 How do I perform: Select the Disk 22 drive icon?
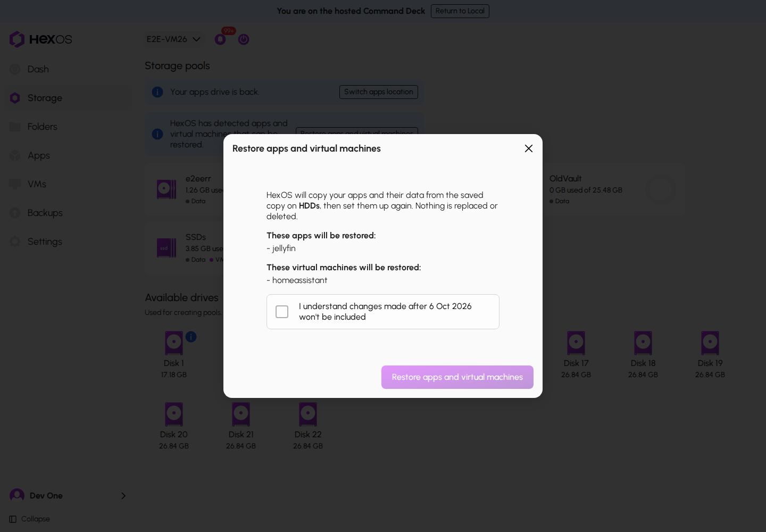[308, 414]
